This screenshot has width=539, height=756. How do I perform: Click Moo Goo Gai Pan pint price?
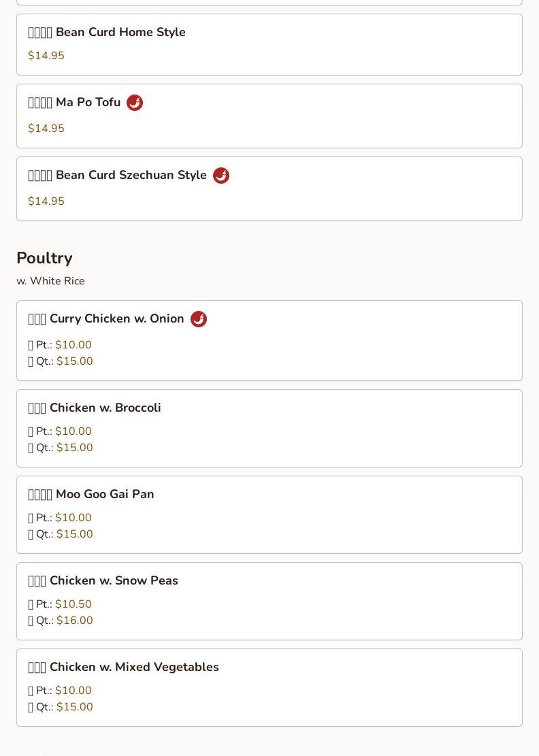tap(73, 518)
